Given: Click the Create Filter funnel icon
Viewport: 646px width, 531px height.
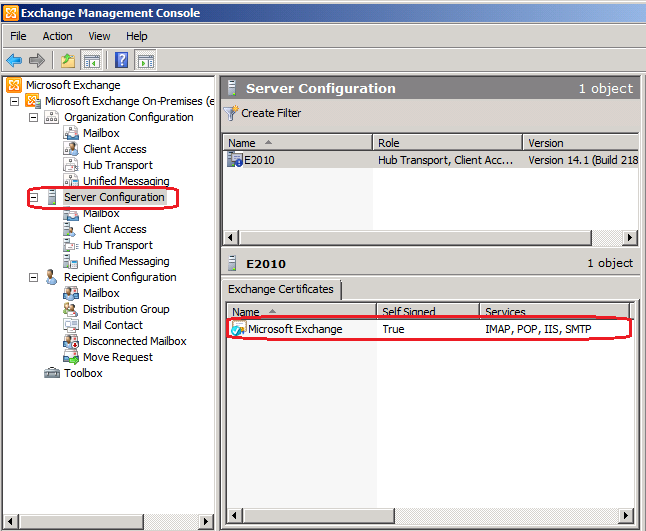Looking at the screenshot, I should tap(231, 113).
